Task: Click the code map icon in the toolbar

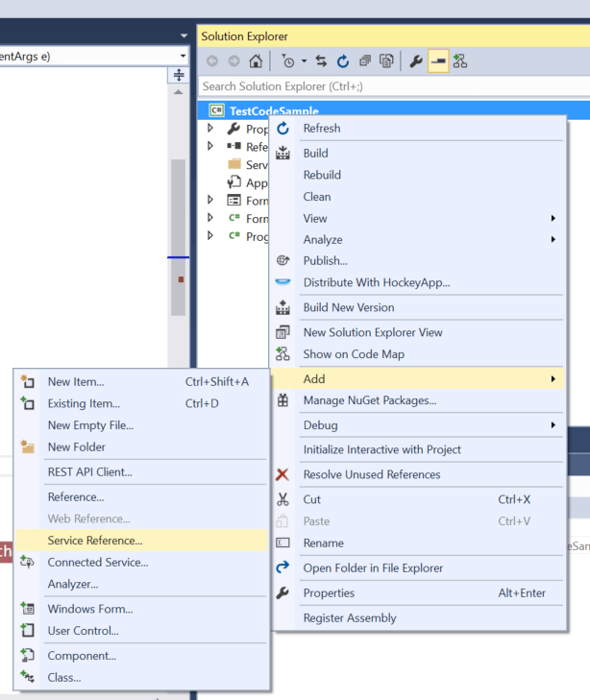Action: click(x=460, y=61)
